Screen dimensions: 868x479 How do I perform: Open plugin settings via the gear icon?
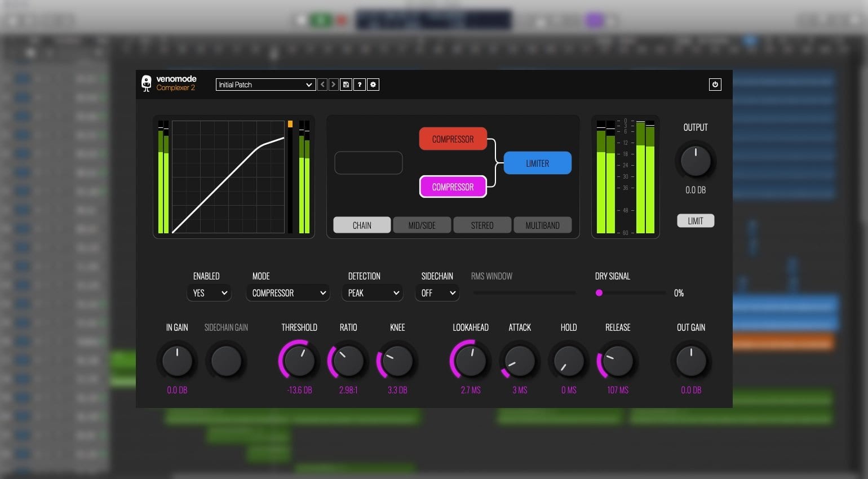tap(373, 84)
